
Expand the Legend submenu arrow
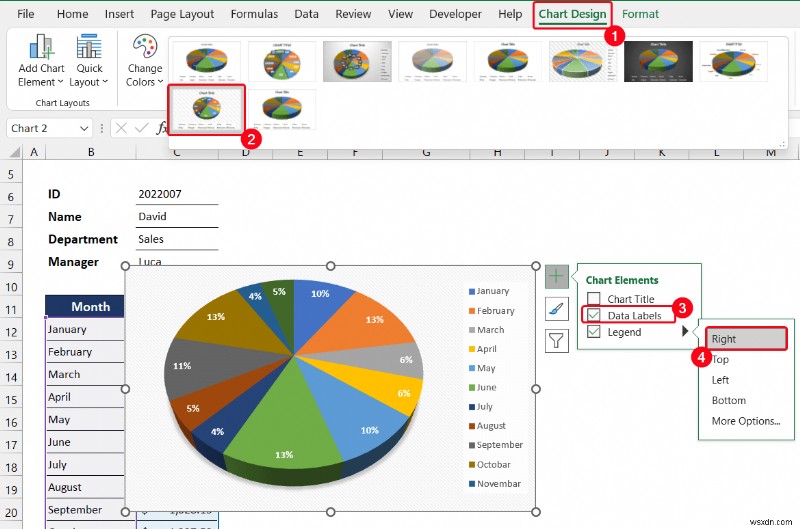tap(685, 332)
